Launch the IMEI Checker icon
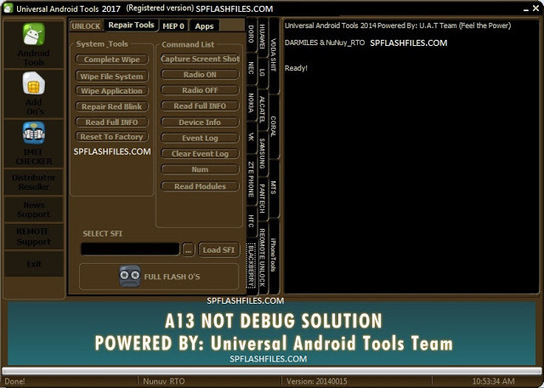This screenshot has height=388, width=544. click(34, 133)
